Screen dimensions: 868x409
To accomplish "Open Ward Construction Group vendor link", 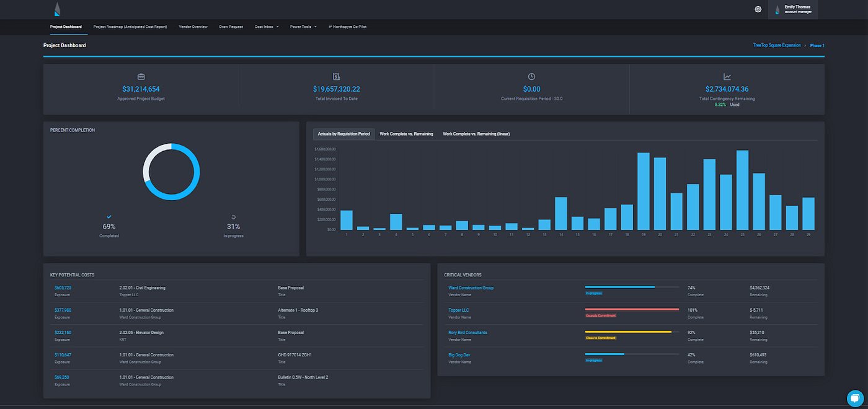I will pyautogui.click(x=471, y=288).
